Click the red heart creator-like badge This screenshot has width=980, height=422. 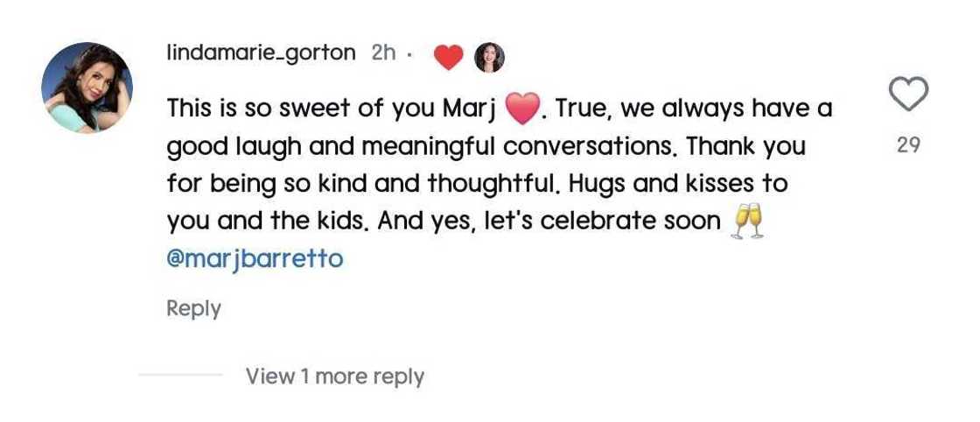pyautogui.click(x=448, y=58)
